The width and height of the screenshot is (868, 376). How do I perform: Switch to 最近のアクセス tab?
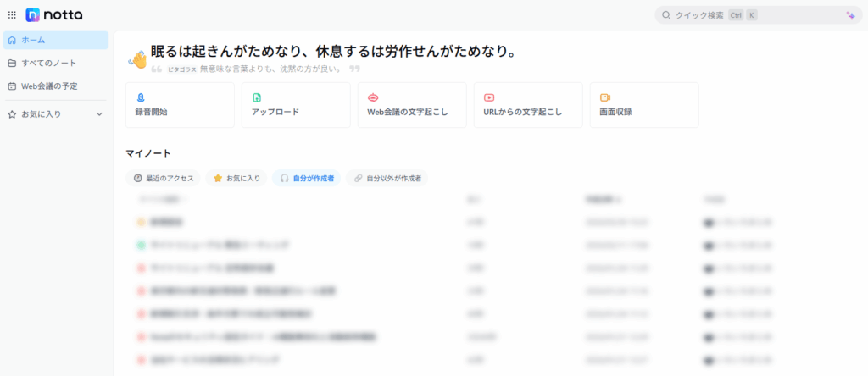[x=164, y=178]
